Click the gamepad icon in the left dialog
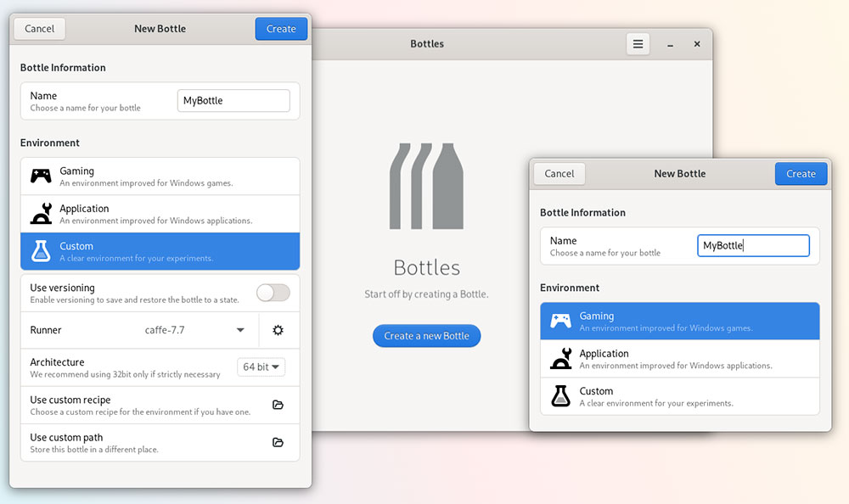The image size is (849, 504). coord(41,176)
